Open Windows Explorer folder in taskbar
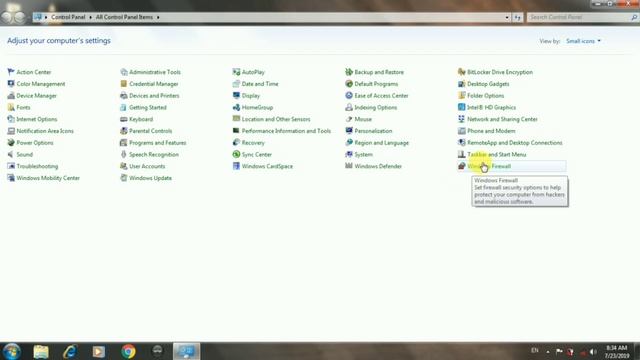640x360 pixels. 41,351
